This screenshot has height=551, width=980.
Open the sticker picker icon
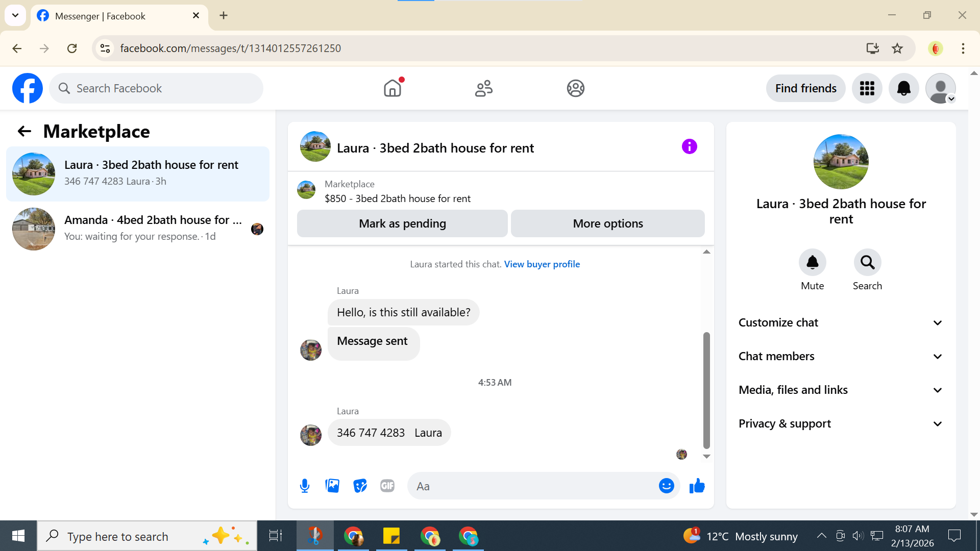pos(360,486)
